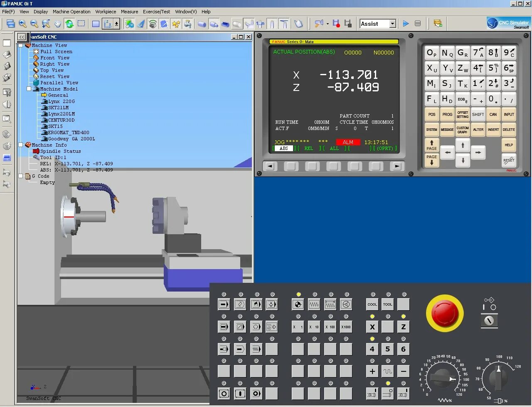
Task: Toggle X axis select button
Action: [x=372, y=327]
